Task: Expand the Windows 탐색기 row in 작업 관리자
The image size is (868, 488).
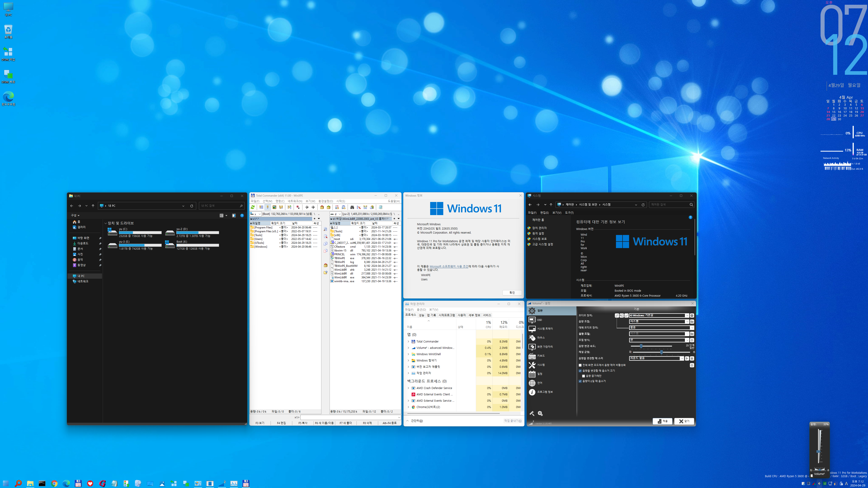Action: coord(408,360)
